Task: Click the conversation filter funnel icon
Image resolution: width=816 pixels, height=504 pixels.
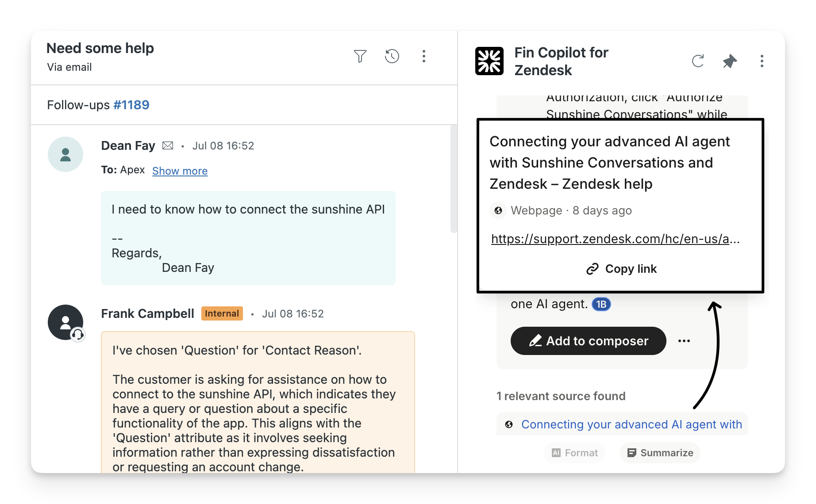Action: coord(360,56)
